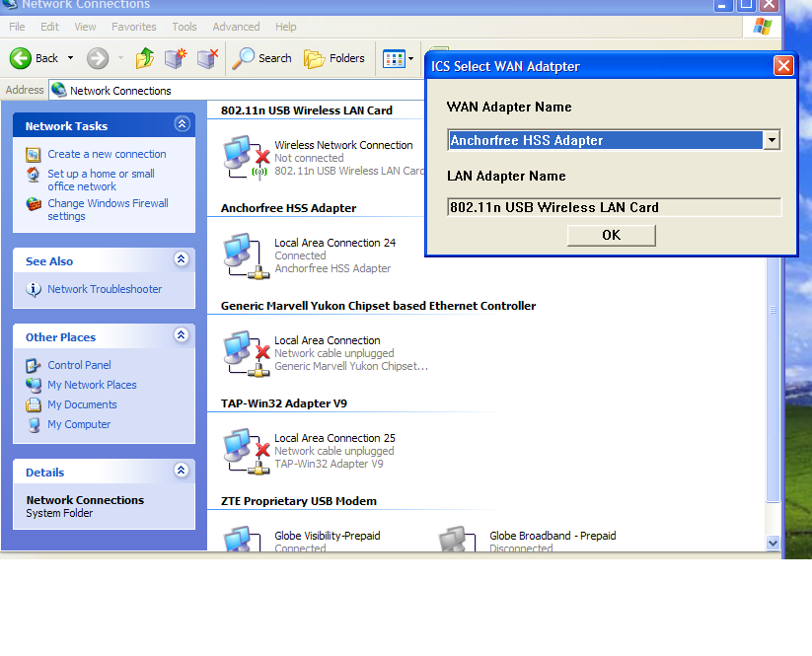Click the Search toolbar button
This screenshot has height=656, width=812.
tap(261, 58)
